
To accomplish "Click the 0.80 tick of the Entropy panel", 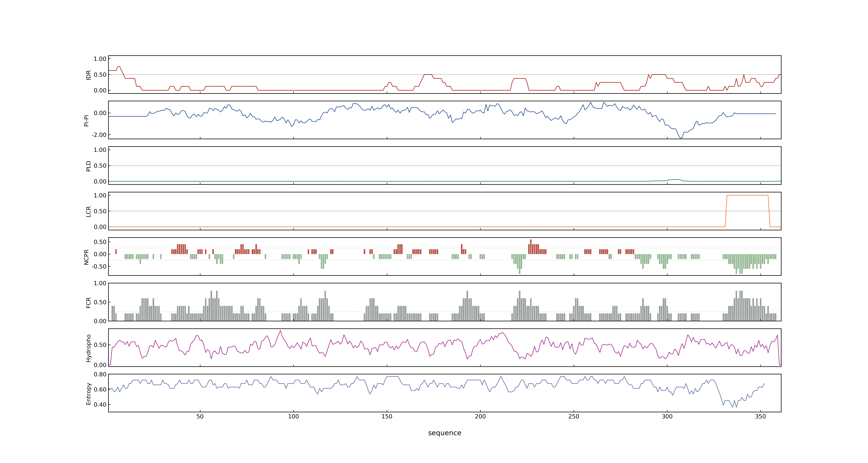I will (100, 374).
